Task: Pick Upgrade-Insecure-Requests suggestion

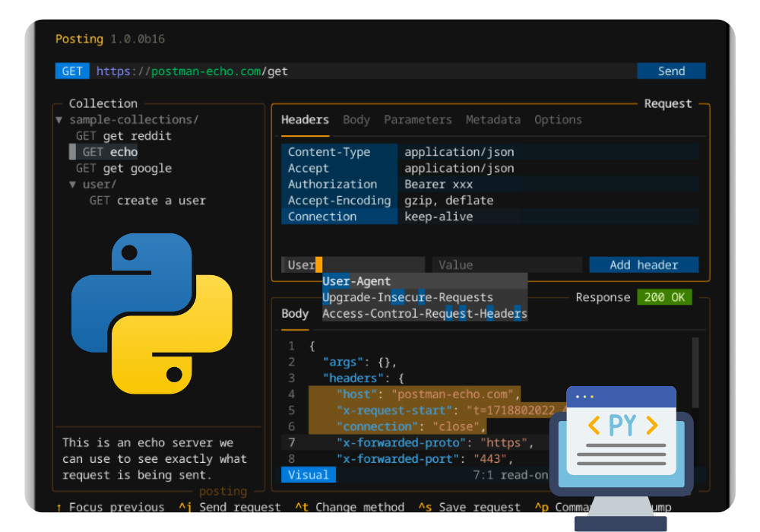Action: click(407, 297)
